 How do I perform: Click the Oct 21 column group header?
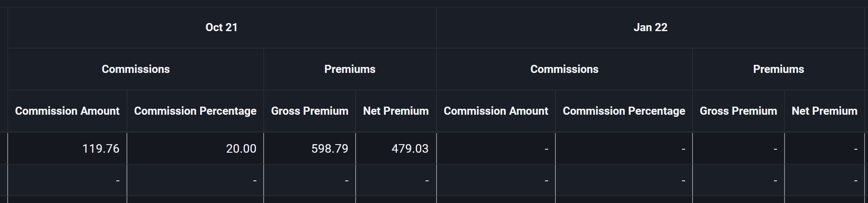click(x=221, y=27)
